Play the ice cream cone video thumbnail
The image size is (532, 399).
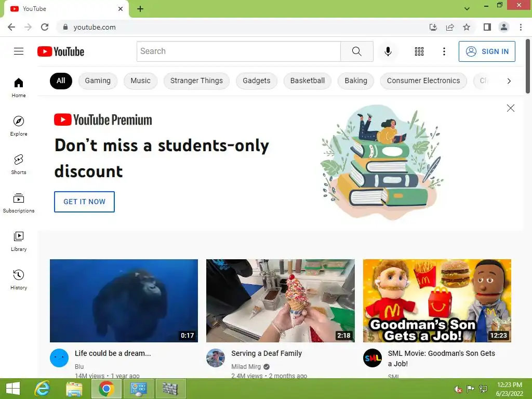point(281,301)
